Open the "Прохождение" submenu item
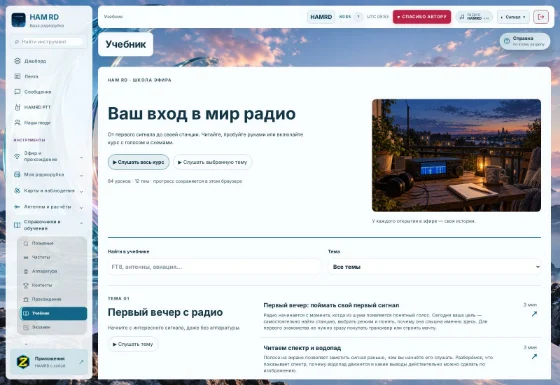Screen dimensions: 560x385 (x=54, y=299)
